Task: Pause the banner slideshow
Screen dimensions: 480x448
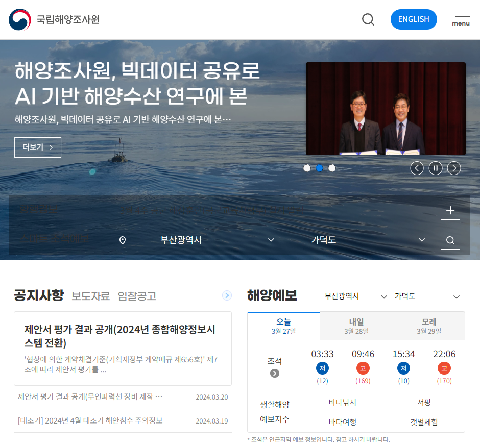Action: pyautogui.click(x=435, y=168)
